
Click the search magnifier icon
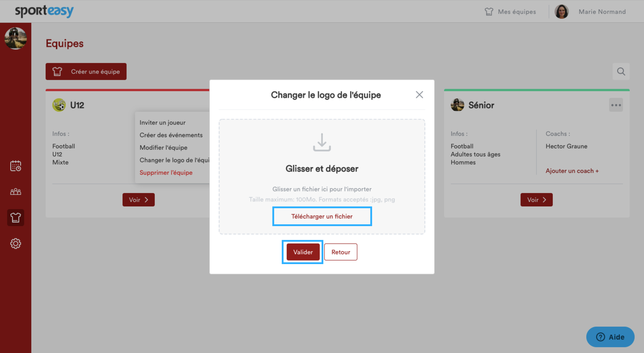coord(621,71)
